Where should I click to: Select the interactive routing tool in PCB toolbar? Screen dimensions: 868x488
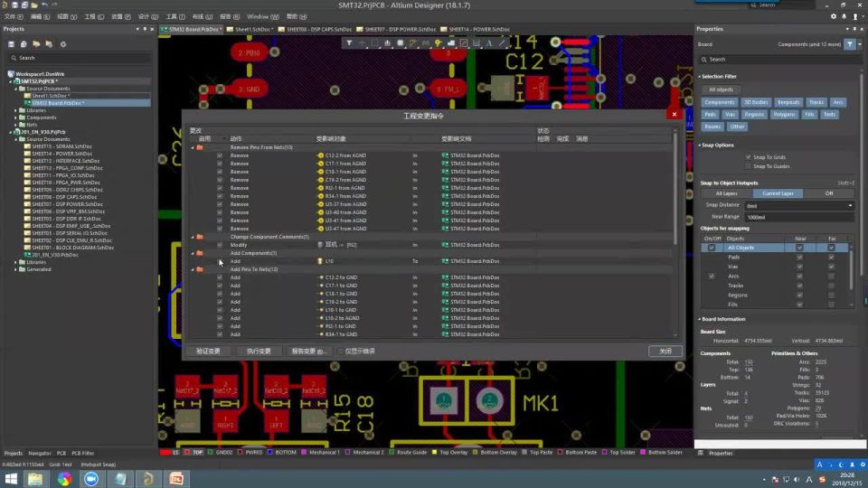412,42
